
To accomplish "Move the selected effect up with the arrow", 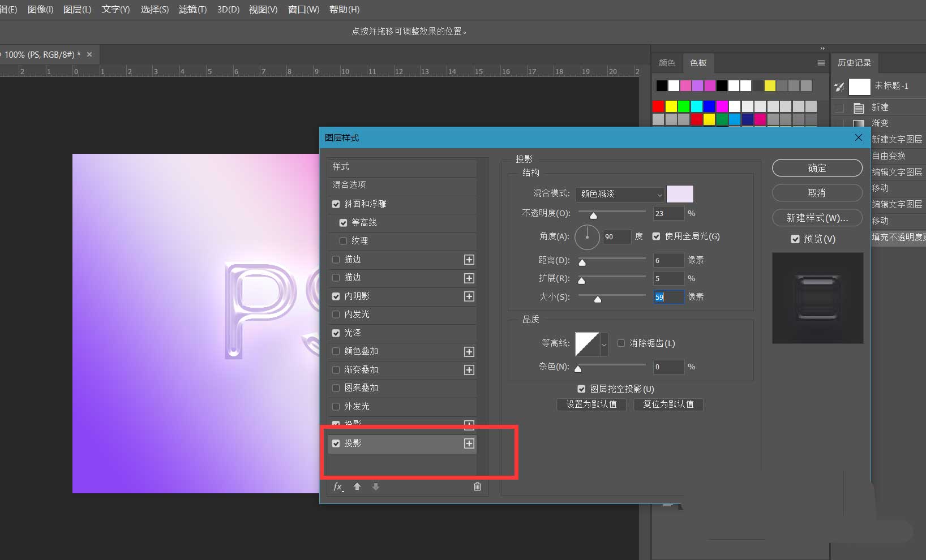I will 357,486.
